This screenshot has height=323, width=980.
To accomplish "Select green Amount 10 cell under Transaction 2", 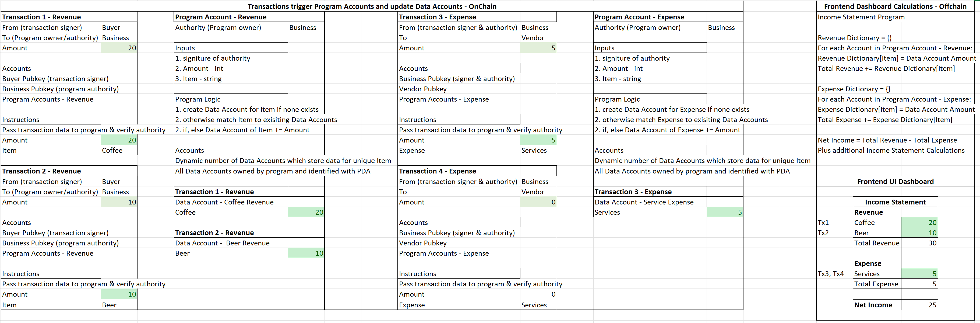I will tap(119, 202).
